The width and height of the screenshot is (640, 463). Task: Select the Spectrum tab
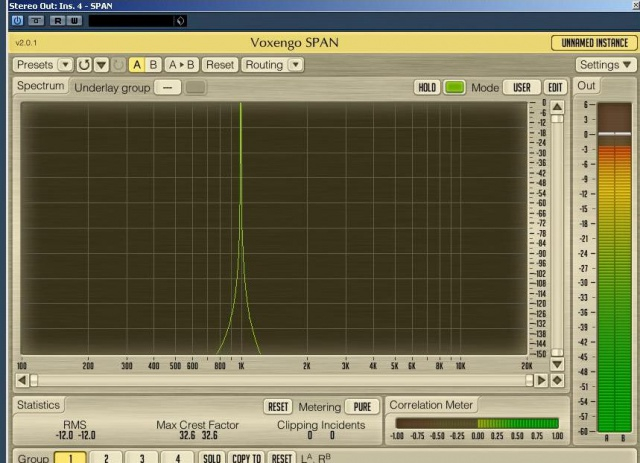[x=40, y=86]
